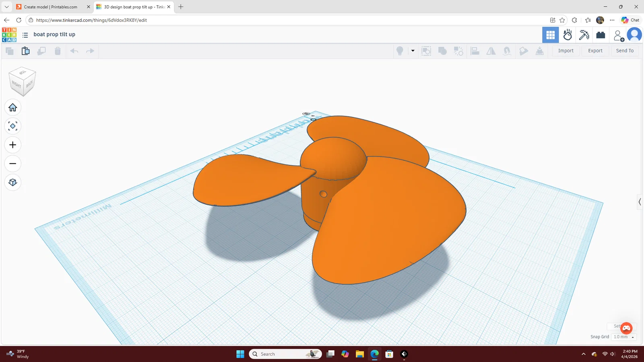The height and width of the screenshot is (362, 644).
Task: Open the Snap Grid 1.0 mm dropdown
Action: click(624, 337)
